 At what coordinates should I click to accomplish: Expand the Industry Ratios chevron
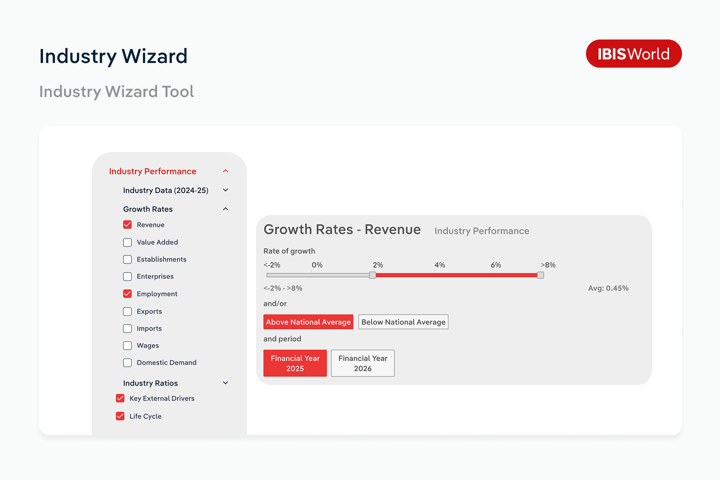tap(225, 383)
